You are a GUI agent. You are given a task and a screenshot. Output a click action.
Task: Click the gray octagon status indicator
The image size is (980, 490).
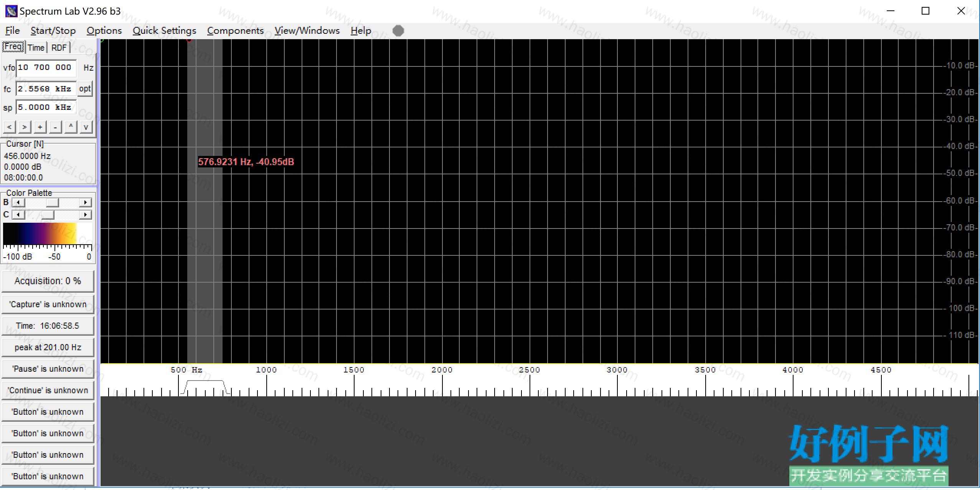[x=398, y=31]
